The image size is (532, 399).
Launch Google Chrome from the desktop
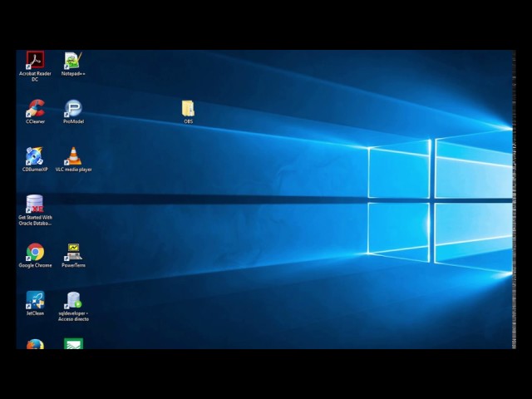pos(35,252)
